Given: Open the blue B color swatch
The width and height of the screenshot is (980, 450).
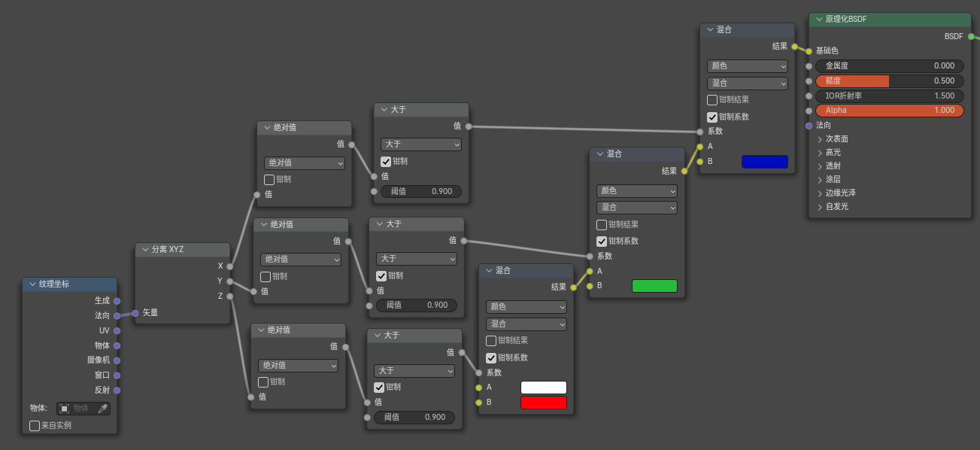Looking at the screenshot, I should [764, 162].
